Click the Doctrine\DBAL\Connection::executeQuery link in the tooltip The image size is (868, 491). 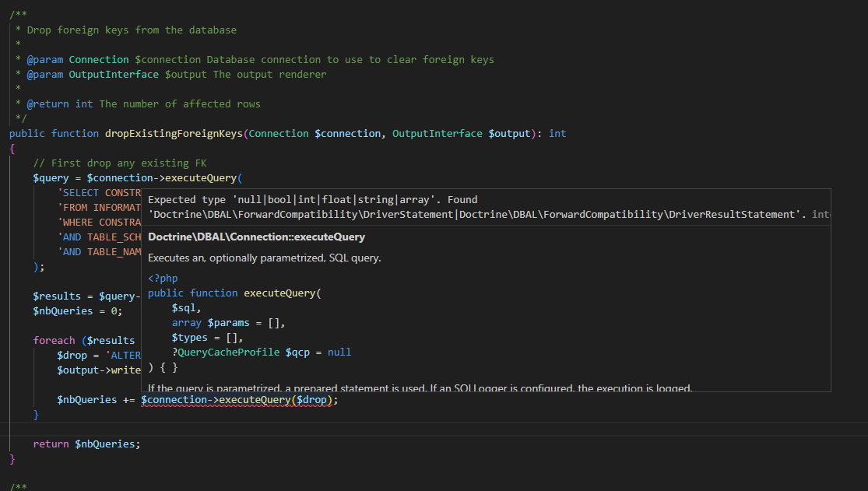point(257,236)
